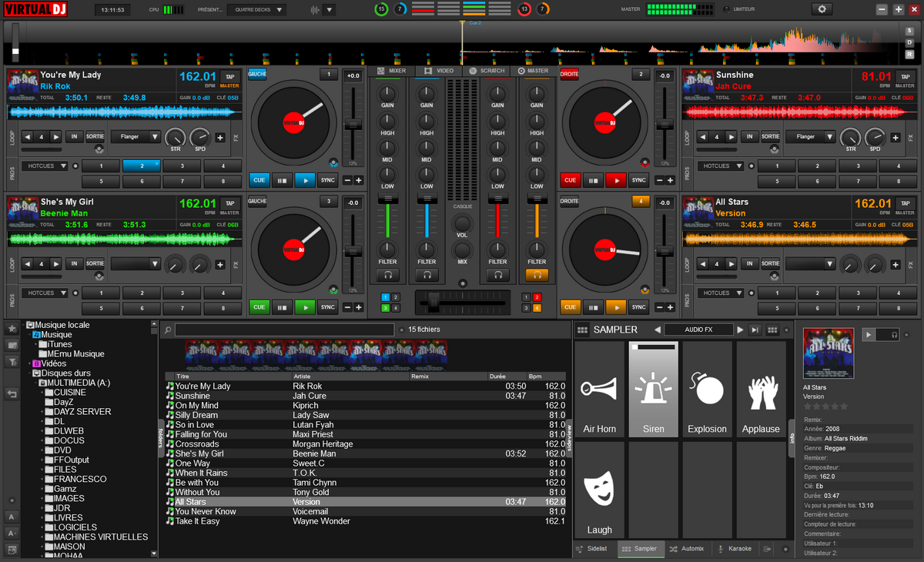Click DROITE button on deck 2

coord(569,74)
